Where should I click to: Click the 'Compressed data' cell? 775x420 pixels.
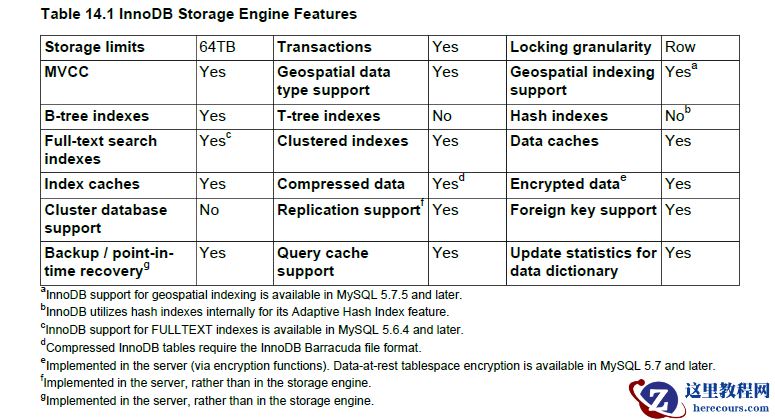[x=341, y=184]
